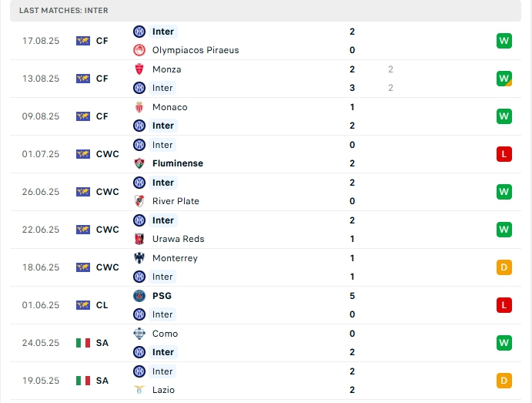Select the 01.07.25 CWC match row date

(41, 154)
